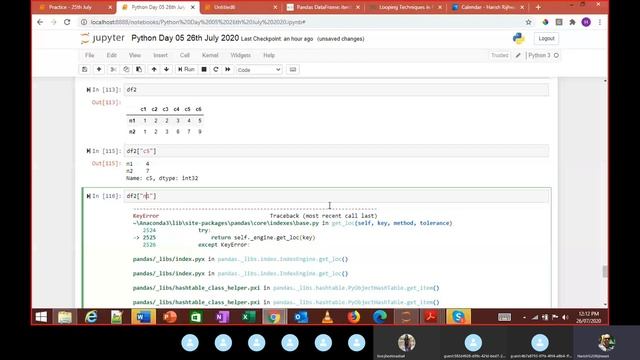Open the Insert menu
This screenshot has width=640, height=360.
[160, 55]
